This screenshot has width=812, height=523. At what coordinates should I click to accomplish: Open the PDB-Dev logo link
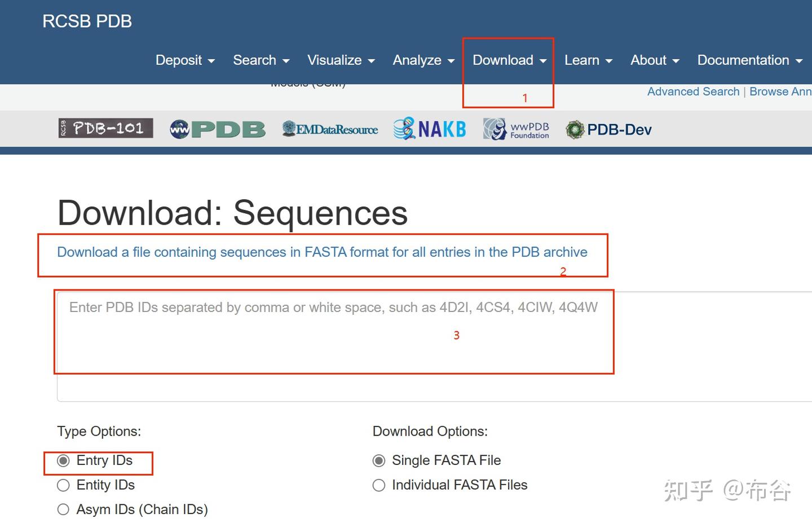click(x=608, y=130)
